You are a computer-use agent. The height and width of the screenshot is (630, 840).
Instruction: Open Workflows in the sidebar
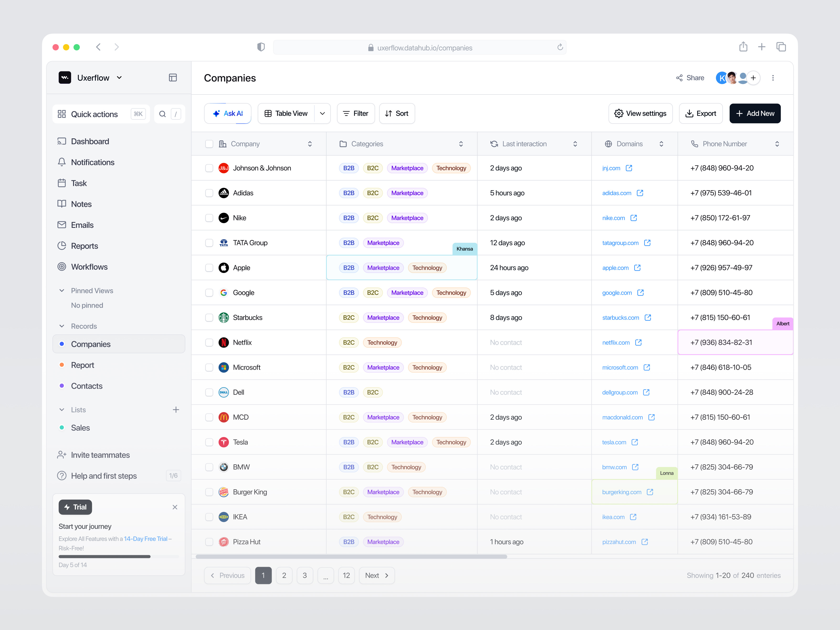point(89,267)
